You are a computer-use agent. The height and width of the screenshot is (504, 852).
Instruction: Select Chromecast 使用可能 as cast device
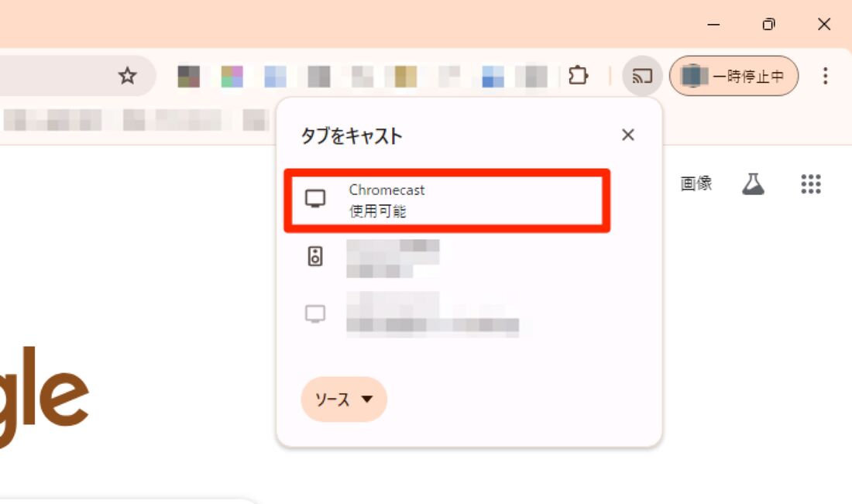pos(447,201)
